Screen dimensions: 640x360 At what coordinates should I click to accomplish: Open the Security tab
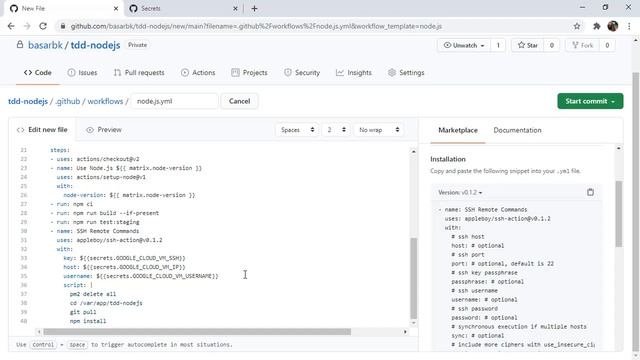[302, 73]
